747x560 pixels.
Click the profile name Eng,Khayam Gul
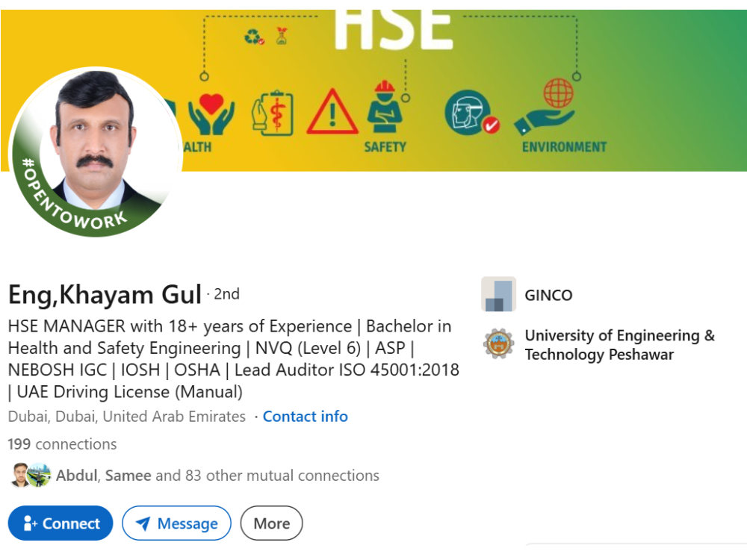pos(105,294)
